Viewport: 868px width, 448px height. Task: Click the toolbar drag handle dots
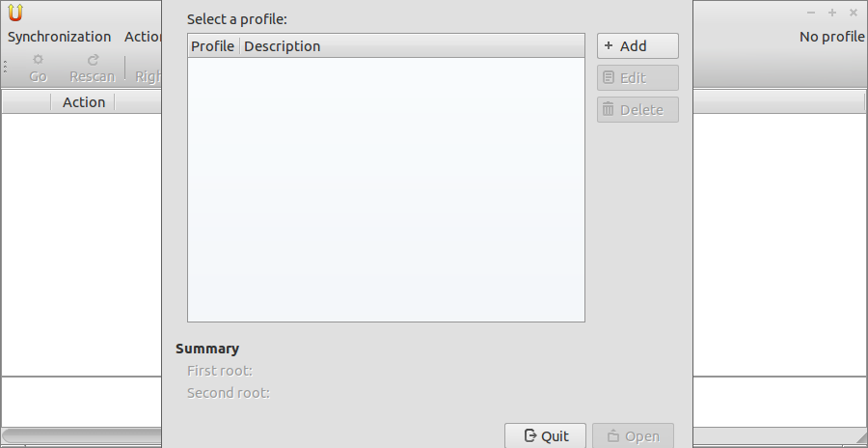(x=5, y=67)
